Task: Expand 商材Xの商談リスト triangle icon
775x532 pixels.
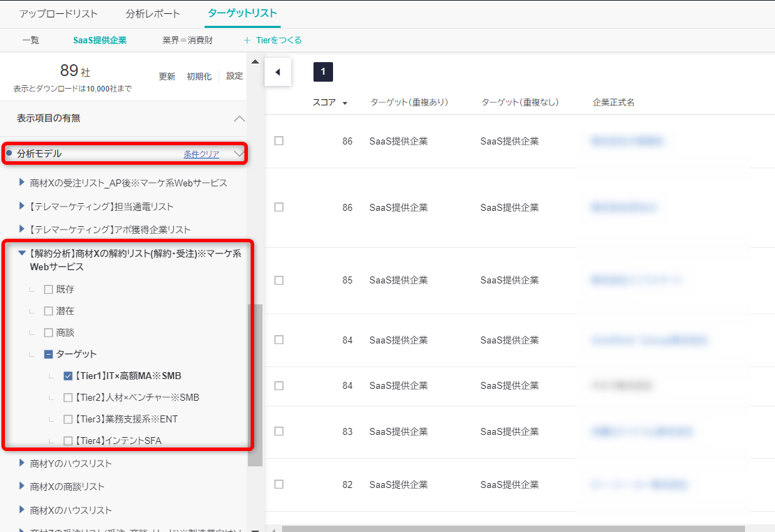Action: coord(22,487)
